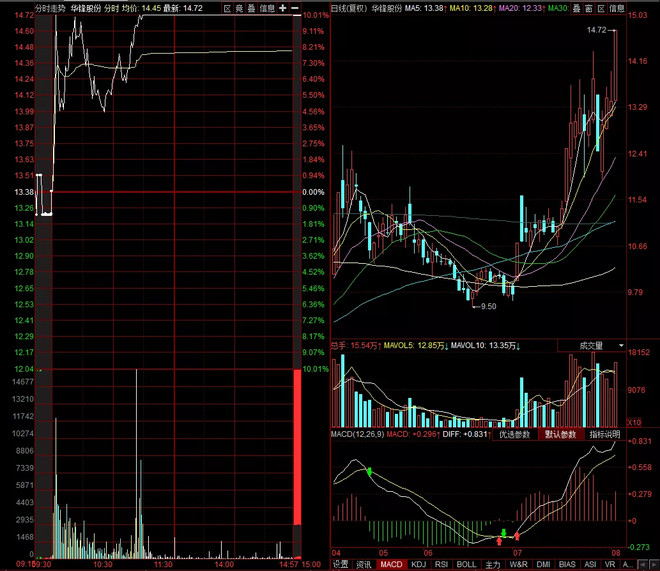Click the 窗 window button on daily K-line header
660x571 pixels.
(589, 8)
